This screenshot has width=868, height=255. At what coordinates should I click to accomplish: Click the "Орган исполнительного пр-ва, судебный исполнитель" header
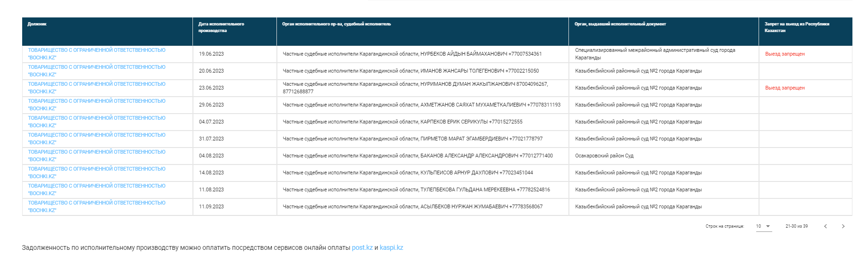click(x=336, y=24)
